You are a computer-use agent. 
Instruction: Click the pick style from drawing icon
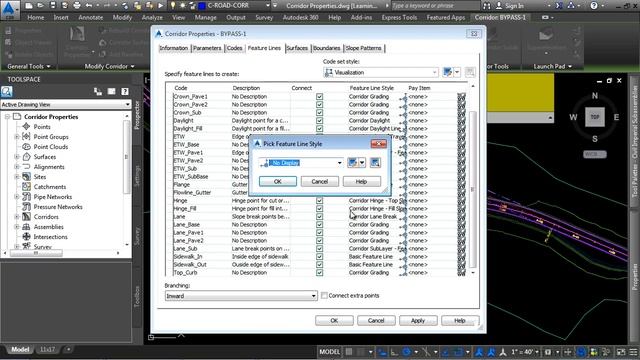[x=375, y=163]
